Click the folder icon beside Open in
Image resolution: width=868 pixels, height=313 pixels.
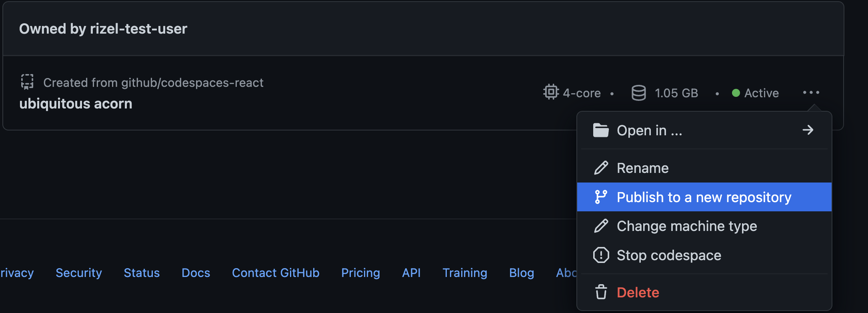pyautogui.click(x=601, y=130)
